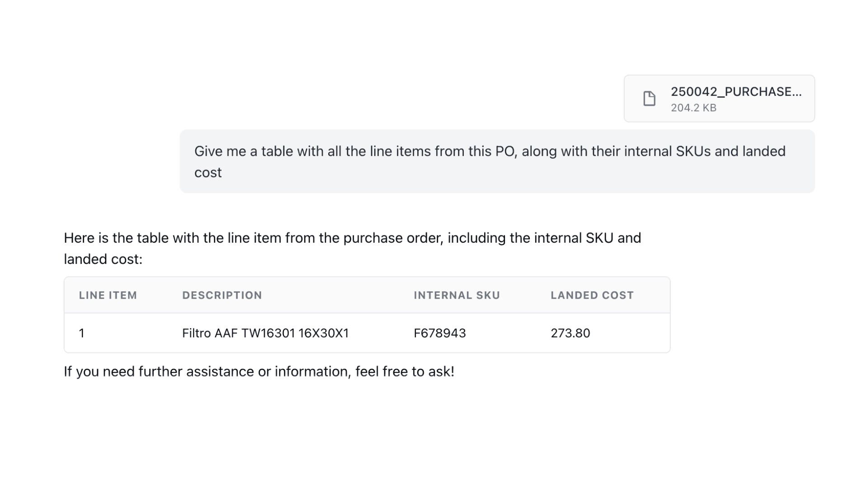The image size is (868, 488).
Task: Select the Filtro AAF TW16301 16X30X1 description cell
Action: (265, 333)
